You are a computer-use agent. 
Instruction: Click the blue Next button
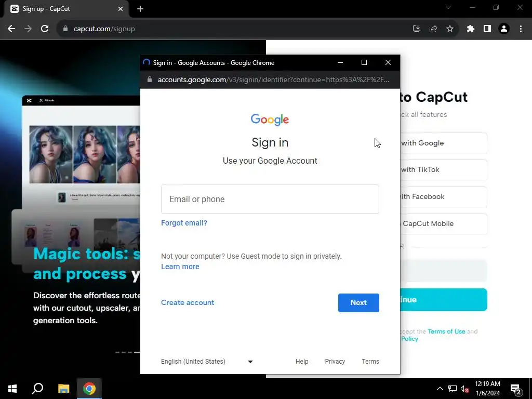pyautogui.click(x=358, y=303)
